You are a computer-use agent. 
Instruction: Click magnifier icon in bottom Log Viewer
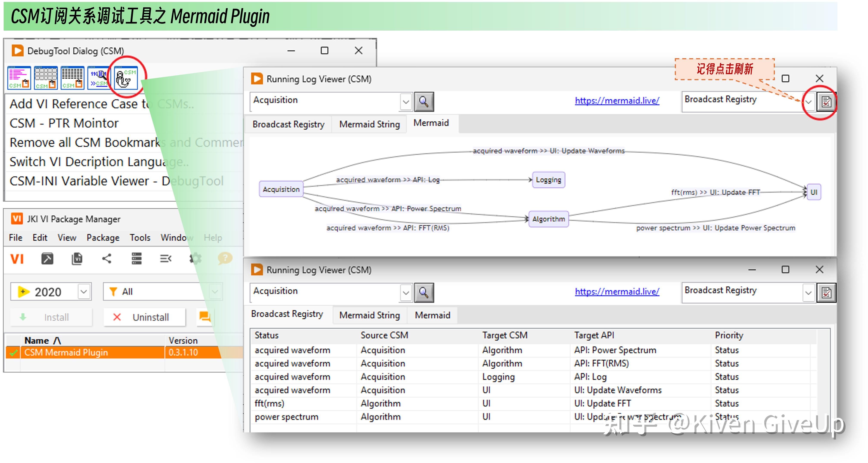[x=424, y=293]
